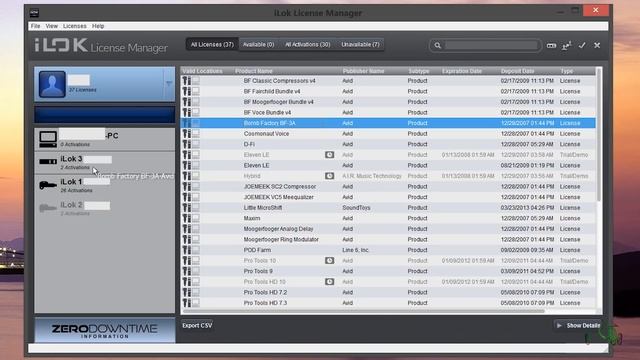Switch to All Activations (30) tab
The width and height of the screenshot is (640, 360).
(307, 44)
